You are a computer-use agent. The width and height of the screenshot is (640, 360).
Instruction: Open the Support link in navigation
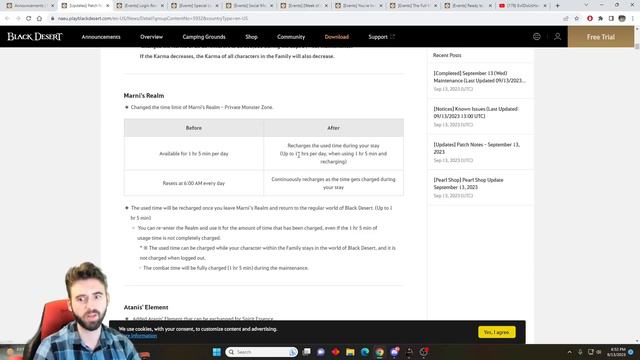pos(381,37)
